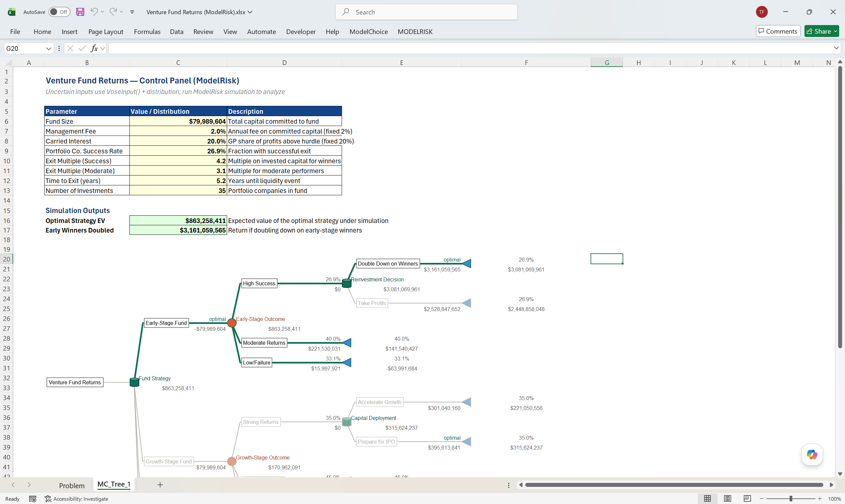The image size is (845, 504).
Task: Open the TF user account avatar
Action: (762, 12)
